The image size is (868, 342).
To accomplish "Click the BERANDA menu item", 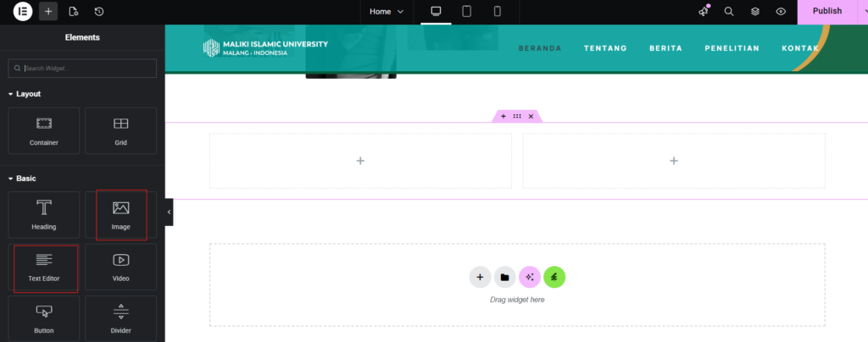I will click(x=540, y=48).
